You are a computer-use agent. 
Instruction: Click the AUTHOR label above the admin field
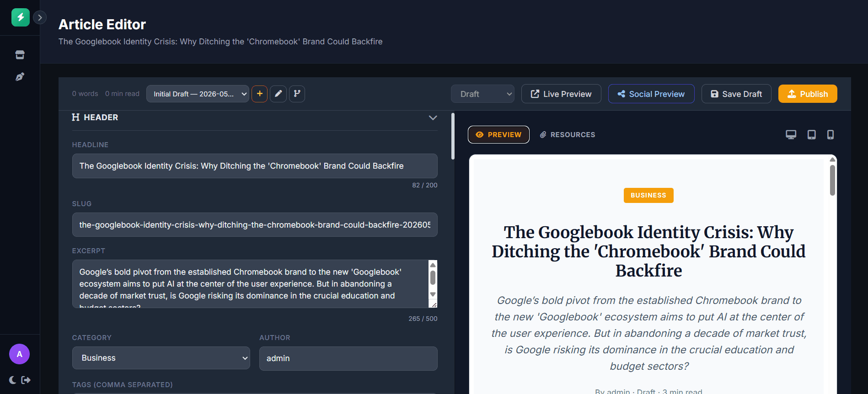click(275, 338)
